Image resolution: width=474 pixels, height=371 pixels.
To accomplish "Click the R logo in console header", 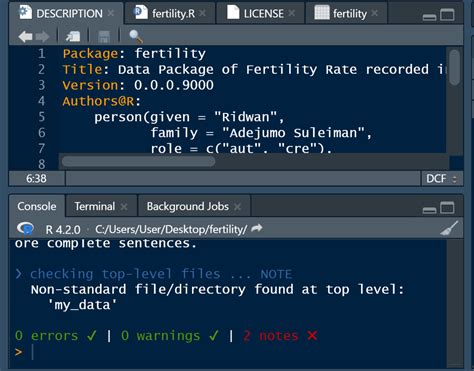I will tap(25, 228).
